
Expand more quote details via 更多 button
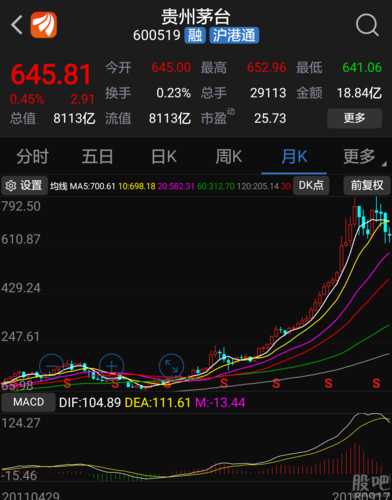(354, 118)
